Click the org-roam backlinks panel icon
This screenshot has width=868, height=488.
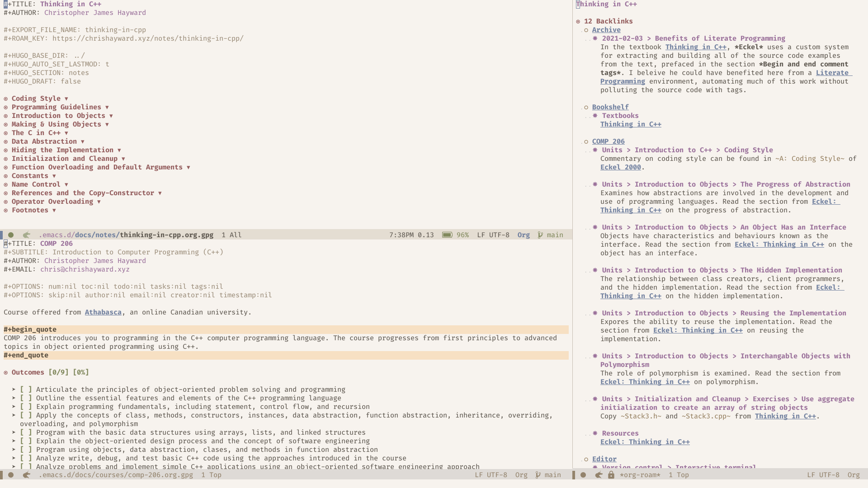[578, 21]
